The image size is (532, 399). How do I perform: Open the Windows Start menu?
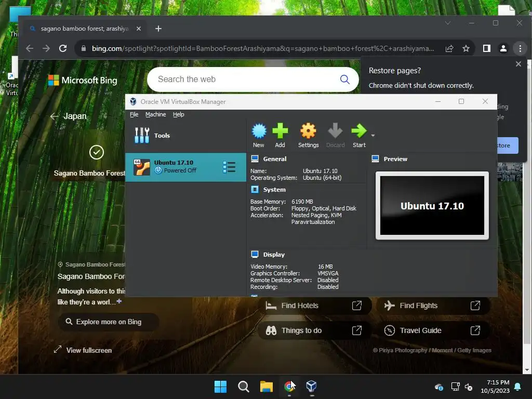point(220,387)
